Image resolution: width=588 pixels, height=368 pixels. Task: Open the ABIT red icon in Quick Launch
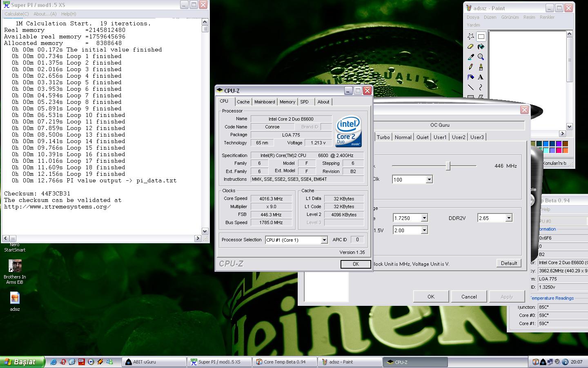pyautogui.click(x=81, y=362)
